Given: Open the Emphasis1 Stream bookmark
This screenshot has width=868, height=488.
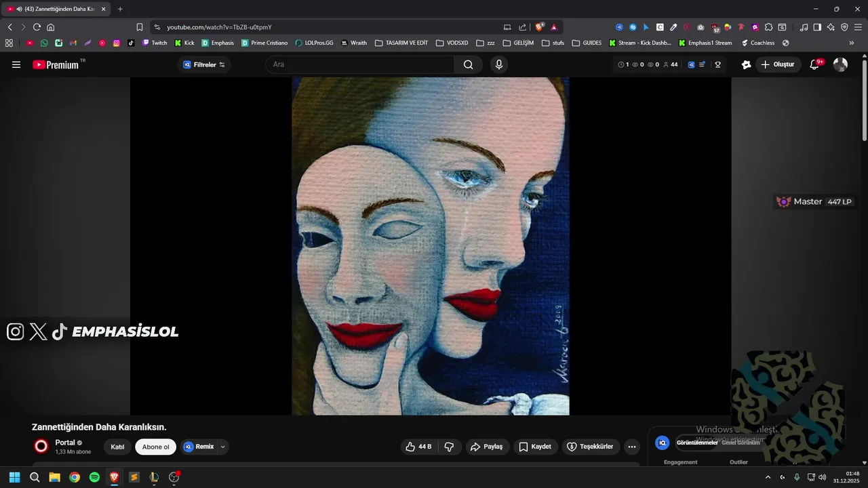Looking at the screenshot, I should pos(705,43).
